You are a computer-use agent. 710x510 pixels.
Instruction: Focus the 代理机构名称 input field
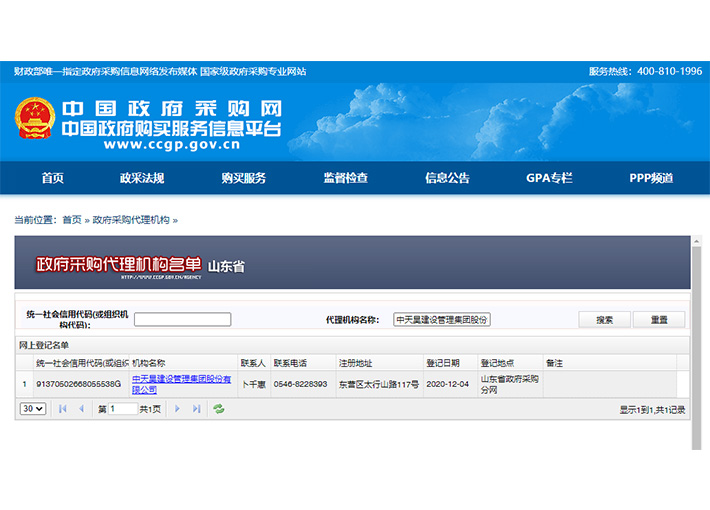click(x=442, y=319)
